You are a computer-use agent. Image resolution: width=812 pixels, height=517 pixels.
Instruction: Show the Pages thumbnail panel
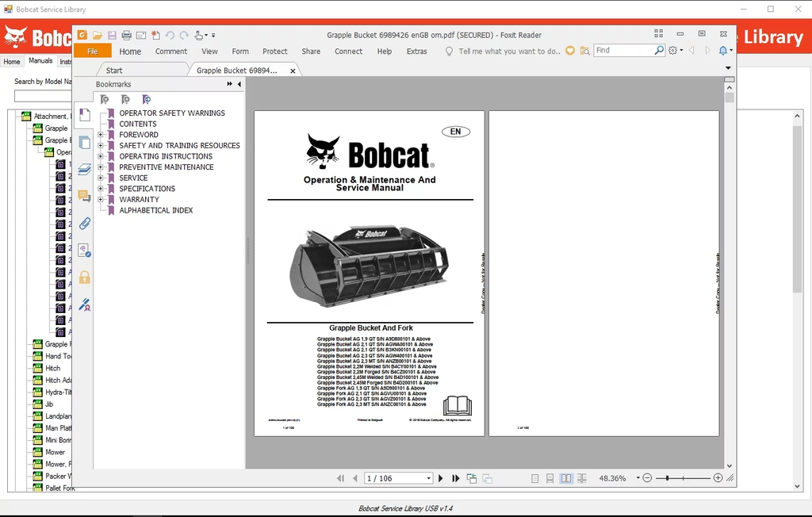point(84,143)
